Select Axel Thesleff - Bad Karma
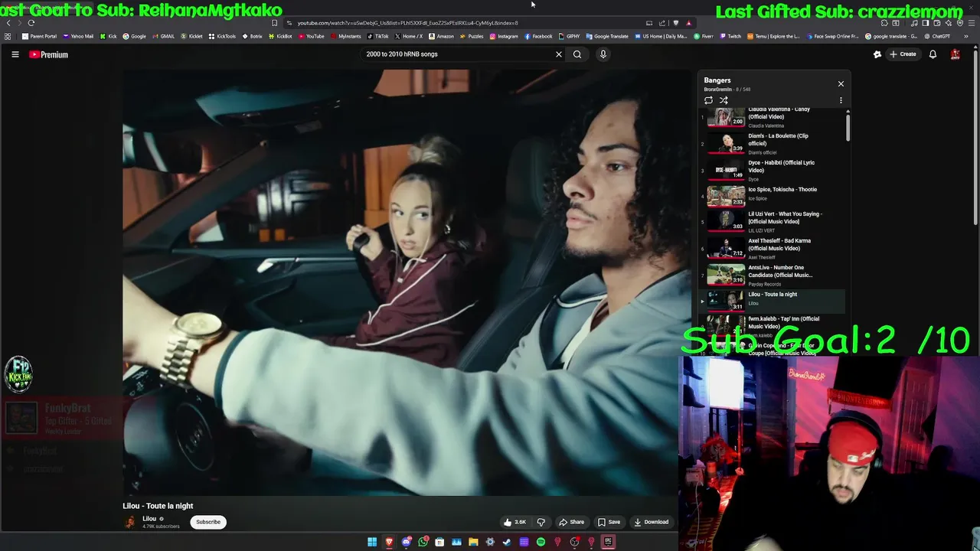The width and height of the screenshot is (980, 551). [x=772, y=248]
